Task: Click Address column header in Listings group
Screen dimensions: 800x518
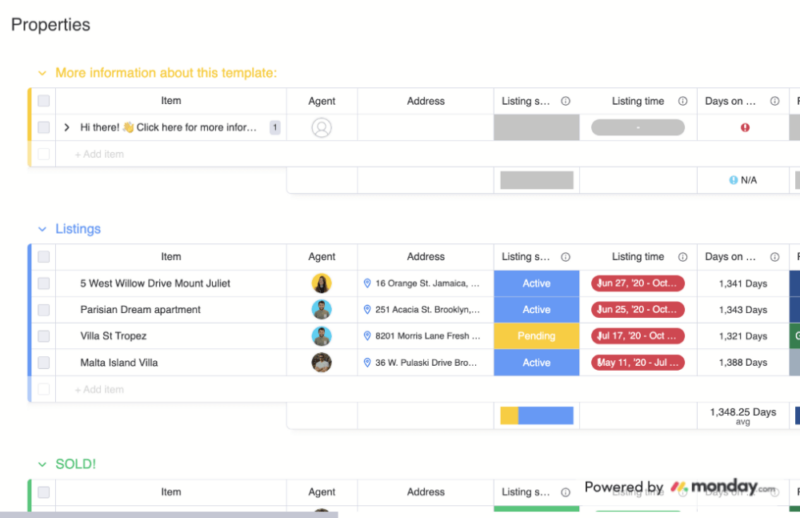Action: click(426, 257)
